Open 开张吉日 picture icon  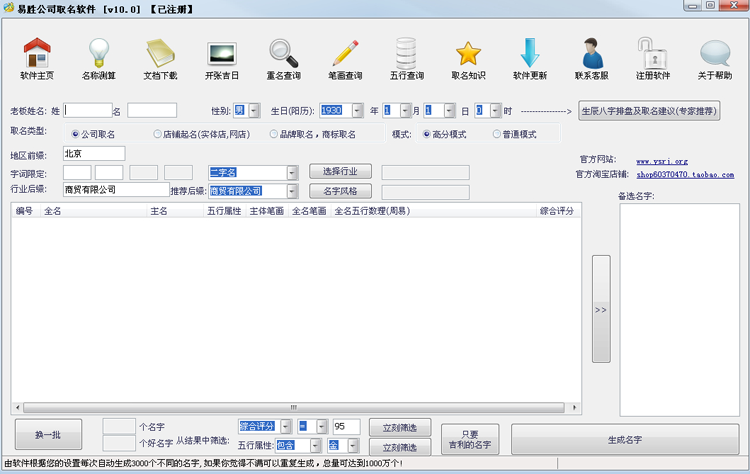pyautogui.click(x=222, y=59)
